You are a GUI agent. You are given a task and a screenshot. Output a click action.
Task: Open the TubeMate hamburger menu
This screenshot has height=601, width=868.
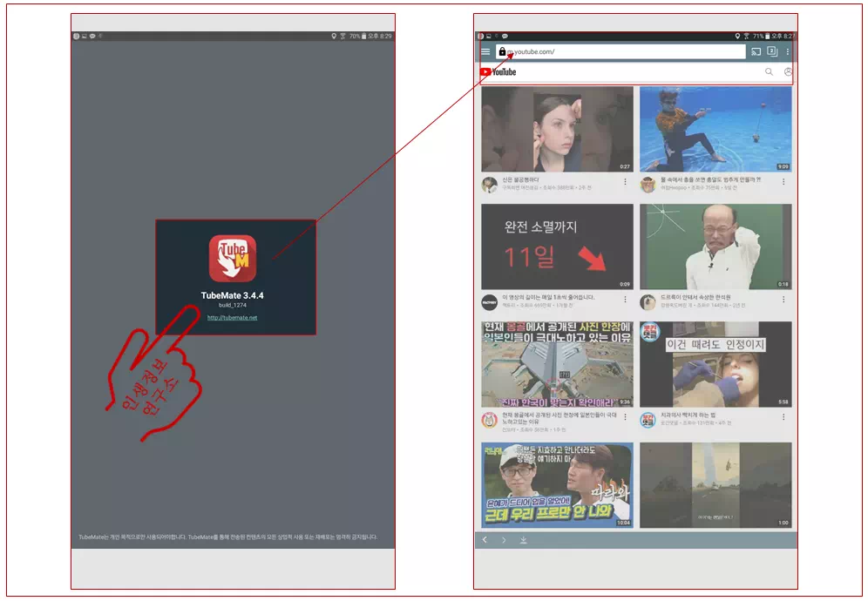(485, 51)
